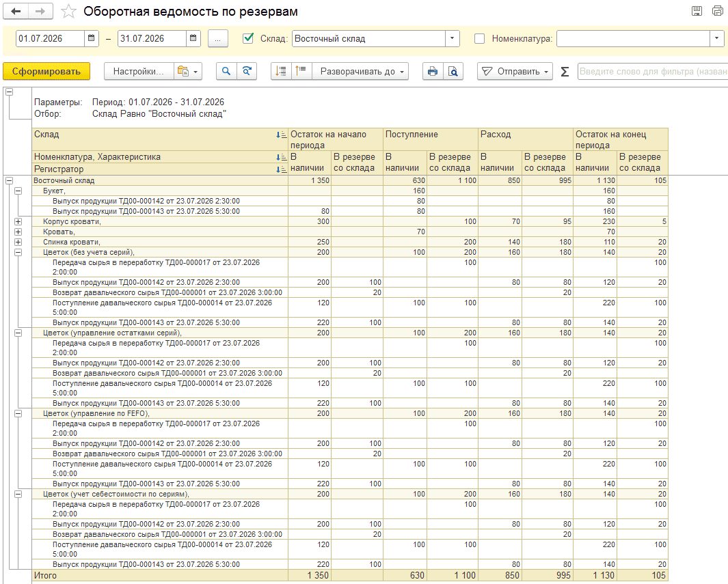
Task: Uncheck the Склад filter checkbox
Action: [x=248, y=38]
